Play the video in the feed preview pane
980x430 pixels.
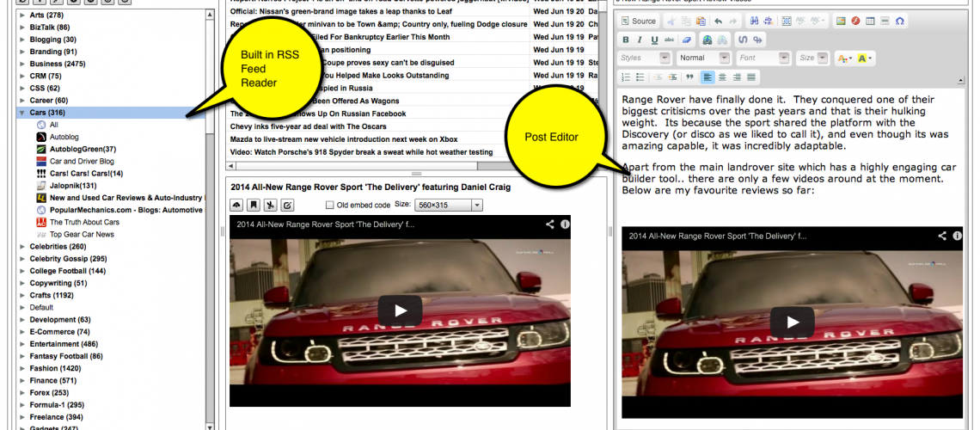click(x=400, y=310)
